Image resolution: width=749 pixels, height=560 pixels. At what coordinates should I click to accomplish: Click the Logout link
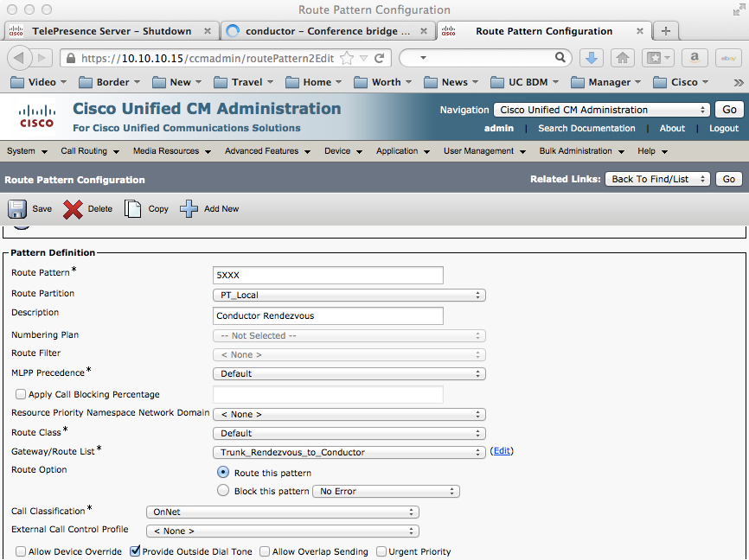point(724,129)
